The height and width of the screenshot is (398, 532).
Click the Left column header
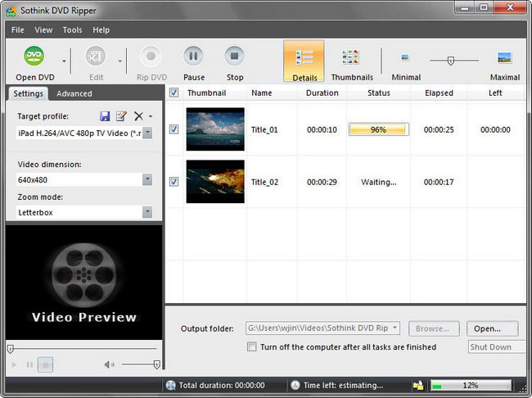[495, 93]
